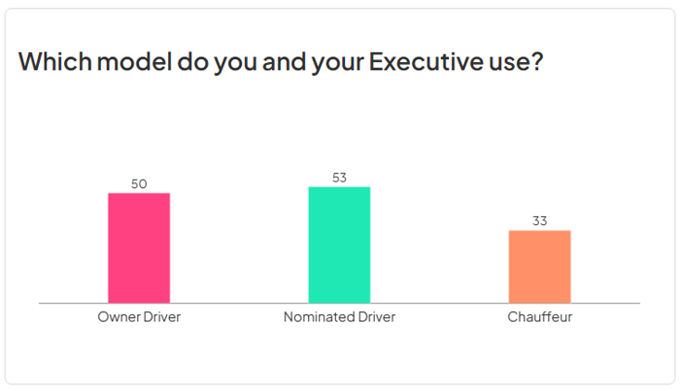Select the Owner Driver axis label
The height and width of the screenshot is (391, 681).
click(x=139, y=317)
